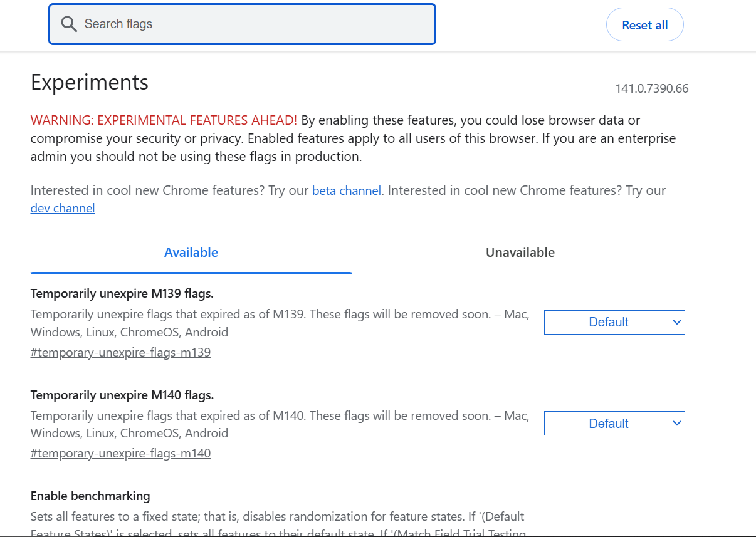Image resolution: width=756 pixels, height=537 pixels.
Task: Click the Temporarily unexpire M140 flags title
Action: pyautogui.click(x=122, y=395)
